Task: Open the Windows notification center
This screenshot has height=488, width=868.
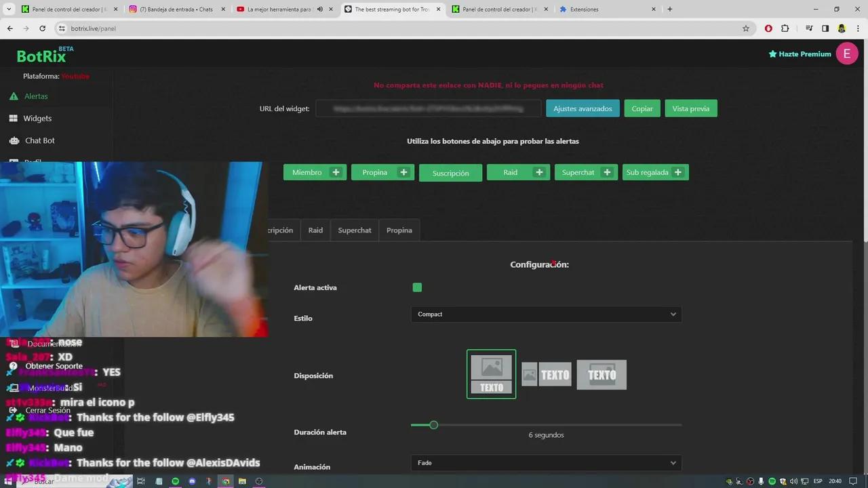Action: click(x=853, y=481)
